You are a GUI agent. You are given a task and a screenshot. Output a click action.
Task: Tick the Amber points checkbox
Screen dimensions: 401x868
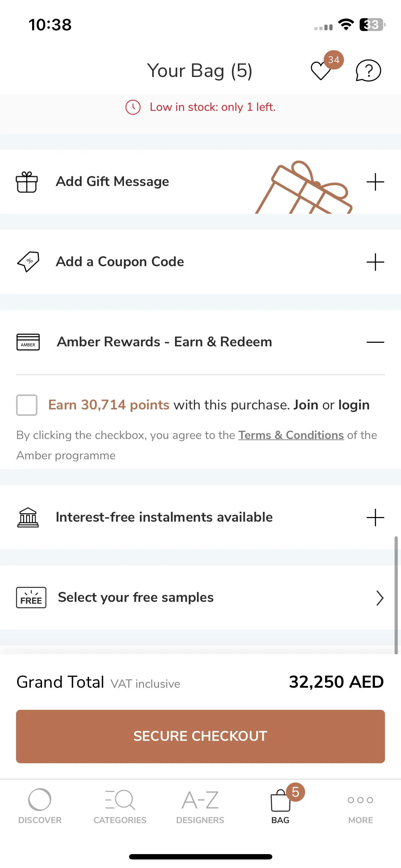pyautogui.click(x=27, y=405)
